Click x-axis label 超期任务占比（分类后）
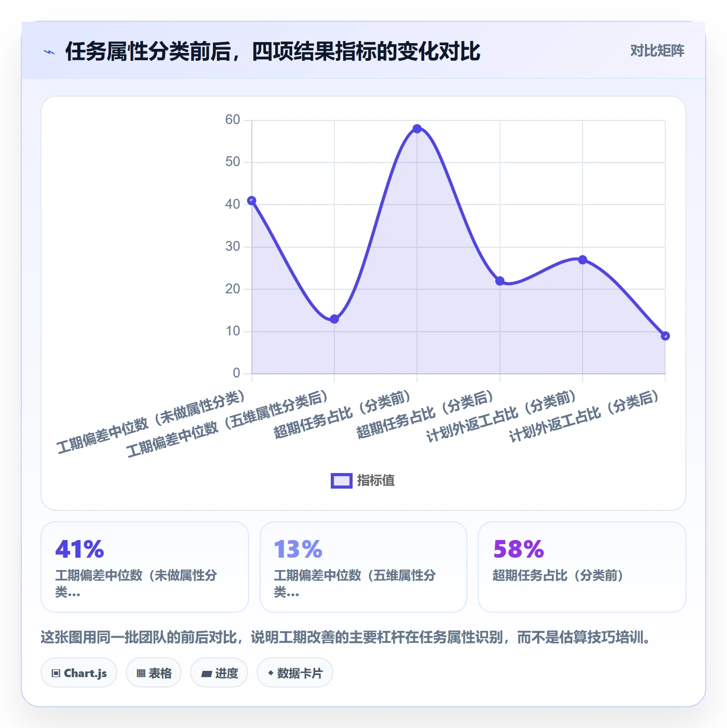 [425, 415]
